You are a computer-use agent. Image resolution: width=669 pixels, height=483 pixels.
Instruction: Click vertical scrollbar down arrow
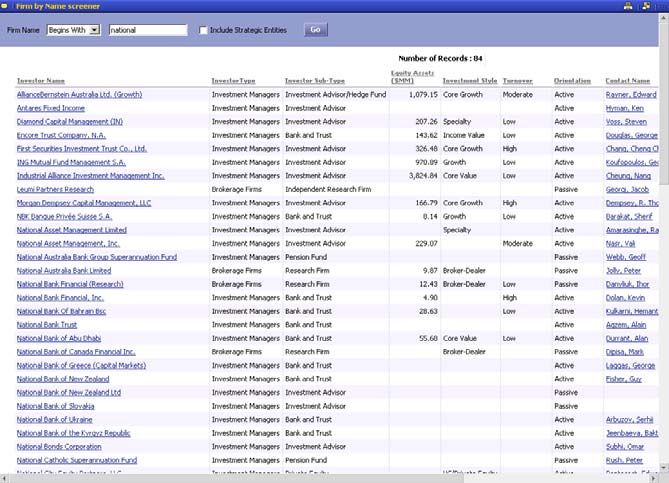(664, 468)
